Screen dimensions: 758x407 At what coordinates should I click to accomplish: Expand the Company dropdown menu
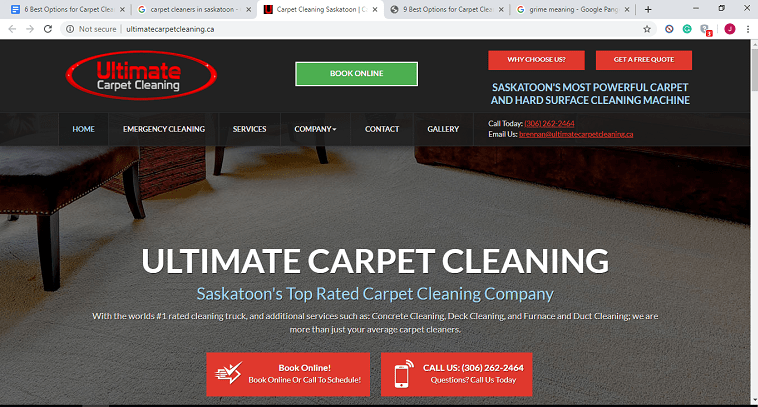click(315, 129)
